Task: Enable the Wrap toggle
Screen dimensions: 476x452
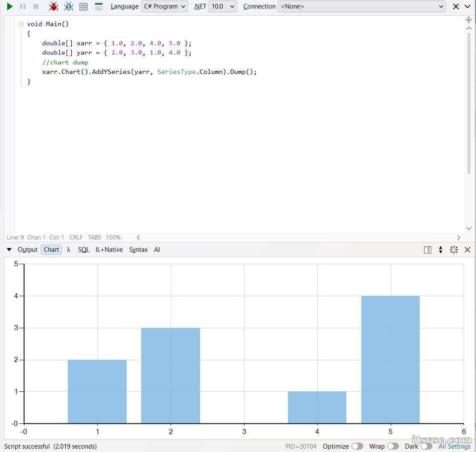Action: point(393,446)
